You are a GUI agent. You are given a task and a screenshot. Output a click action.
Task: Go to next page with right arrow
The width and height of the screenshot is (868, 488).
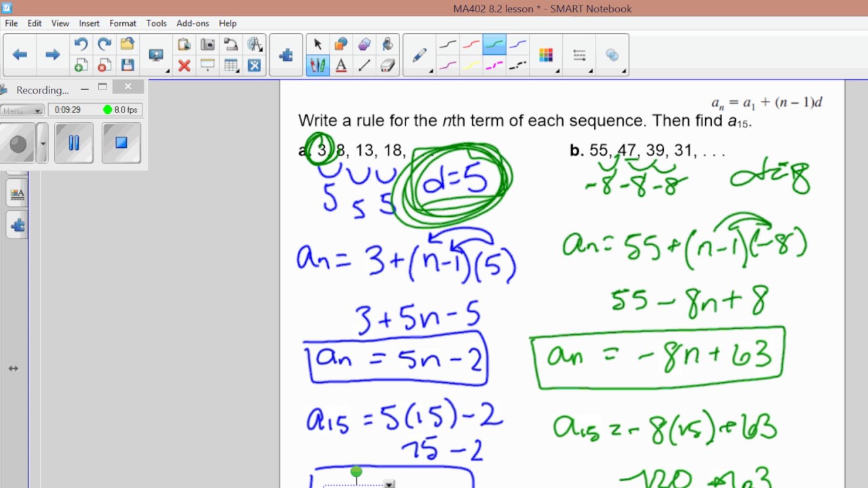(52, 55)
